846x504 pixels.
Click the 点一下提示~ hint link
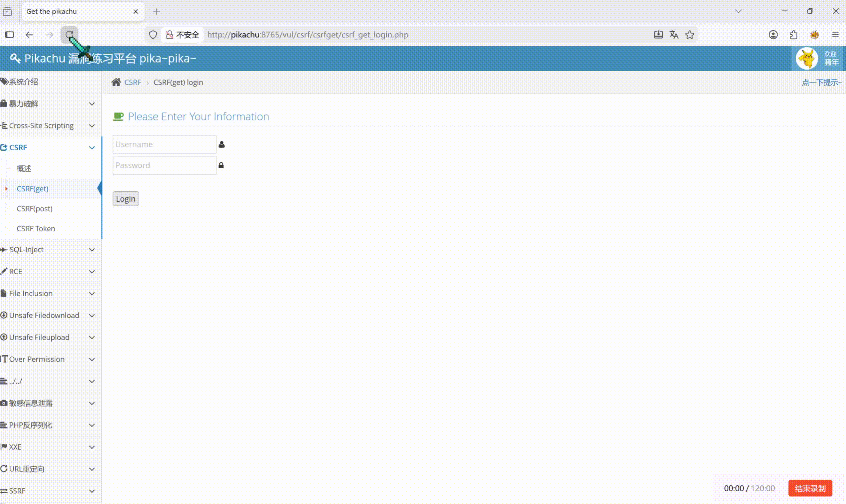pos(822,83)
